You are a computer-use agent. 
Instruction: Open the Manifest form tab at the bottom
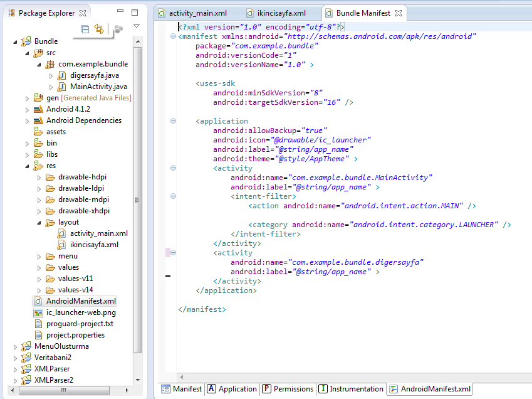click(181, 389)
